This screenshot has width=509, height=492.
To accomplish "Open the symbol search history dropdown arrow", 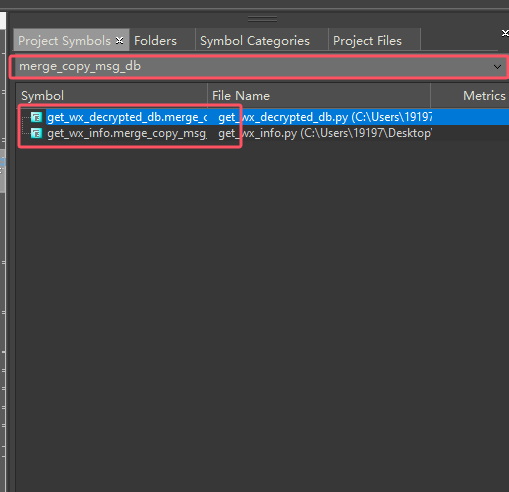I will [x=497, y=67].
